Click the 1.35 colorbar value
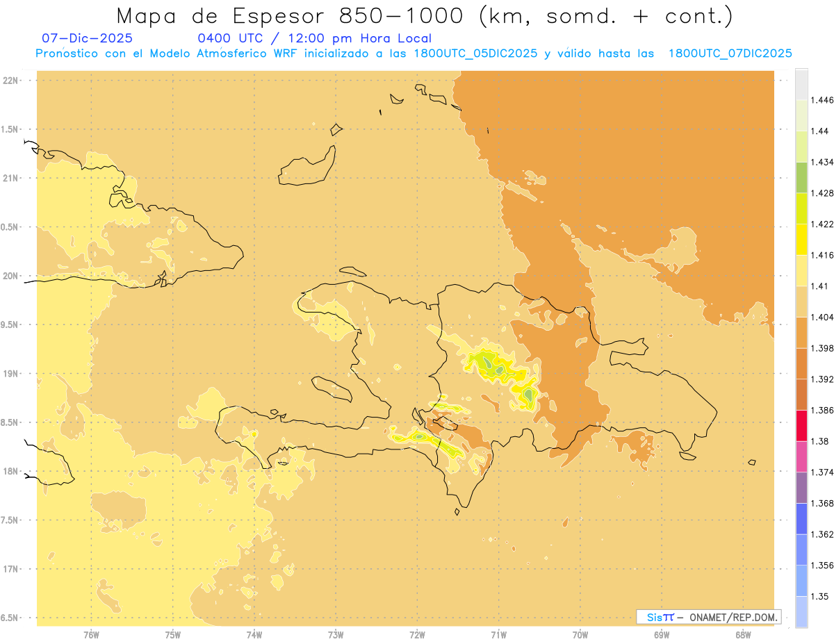 click(820, 596)
